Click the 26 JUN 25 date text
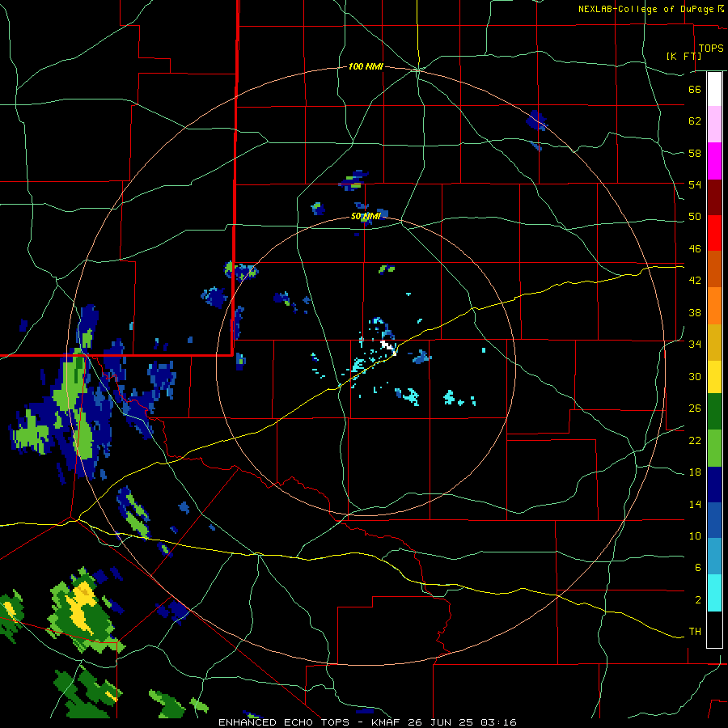The height and width of the screenshot is (728, 728). (x=442, y=722)
